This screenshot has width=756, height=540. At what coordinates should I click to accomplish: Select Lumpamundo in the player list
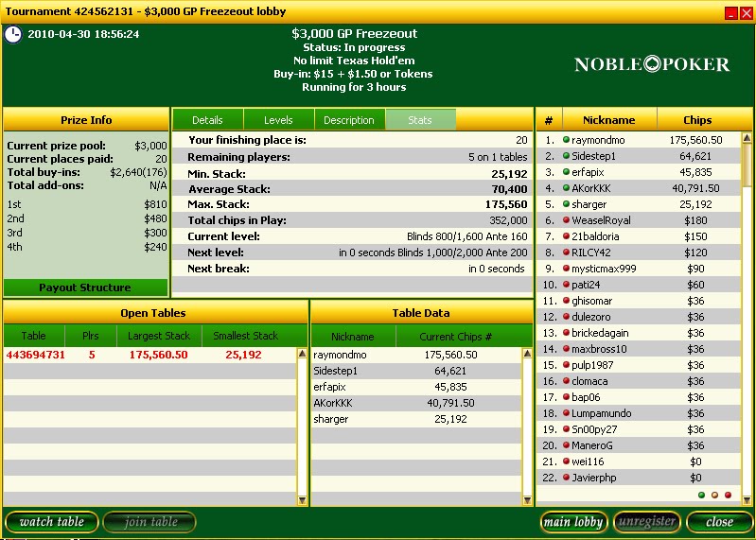pos(639,413)
